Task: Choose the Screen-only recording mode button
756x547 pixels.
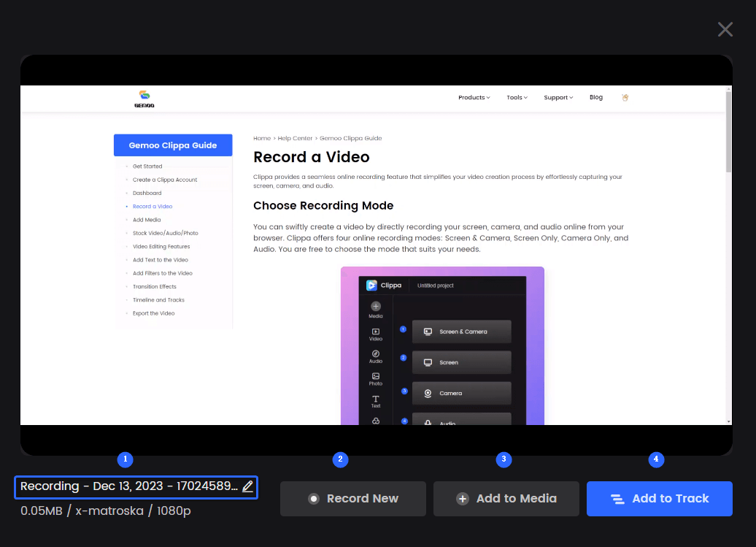Action: pyautogui.click(x=461, y=363)
